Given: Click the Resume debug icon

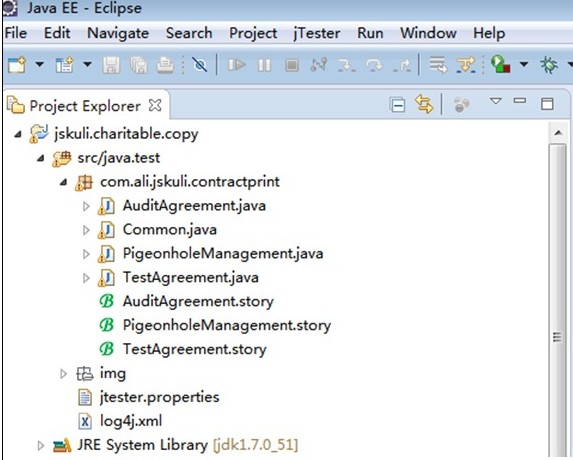Looking at the screenshot, I should 237,65.
